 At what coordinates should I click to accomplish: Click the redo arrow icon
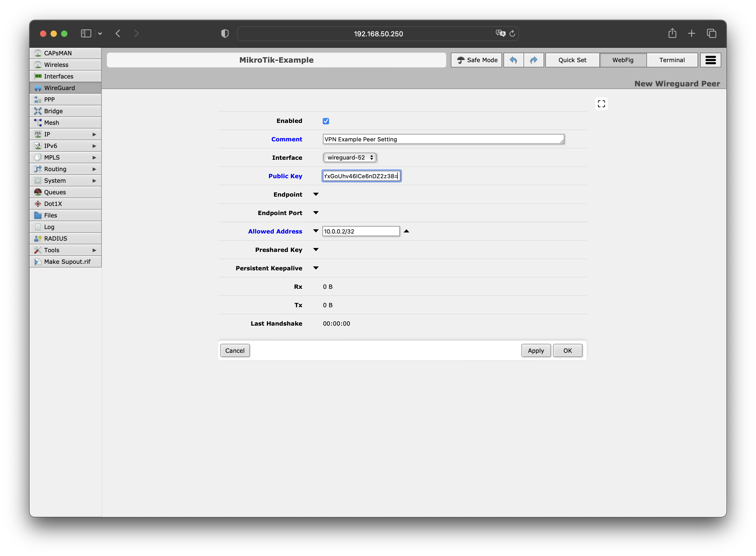[x=534, y=60]
